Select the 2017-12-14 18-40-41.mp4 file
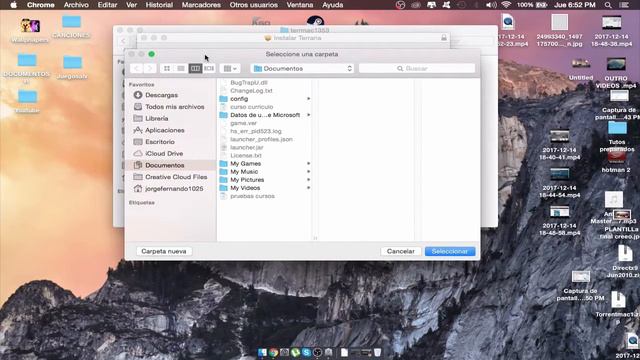The image size is (640, 360). pos(560,145)
